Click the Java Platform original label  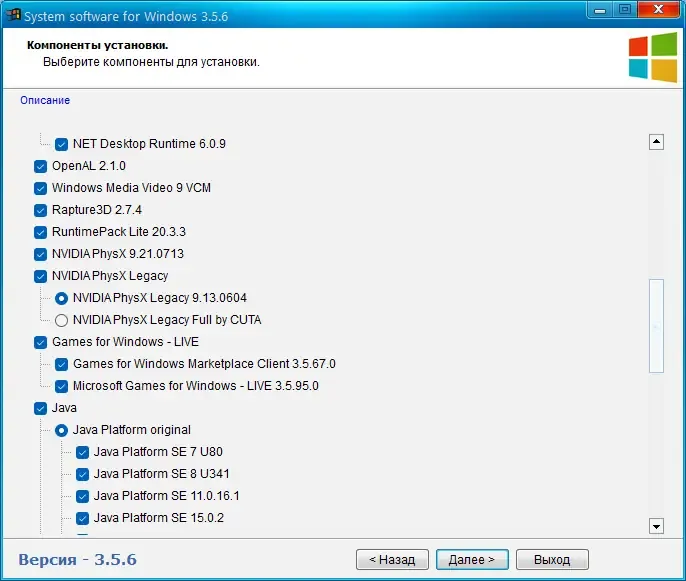point(132,430)
